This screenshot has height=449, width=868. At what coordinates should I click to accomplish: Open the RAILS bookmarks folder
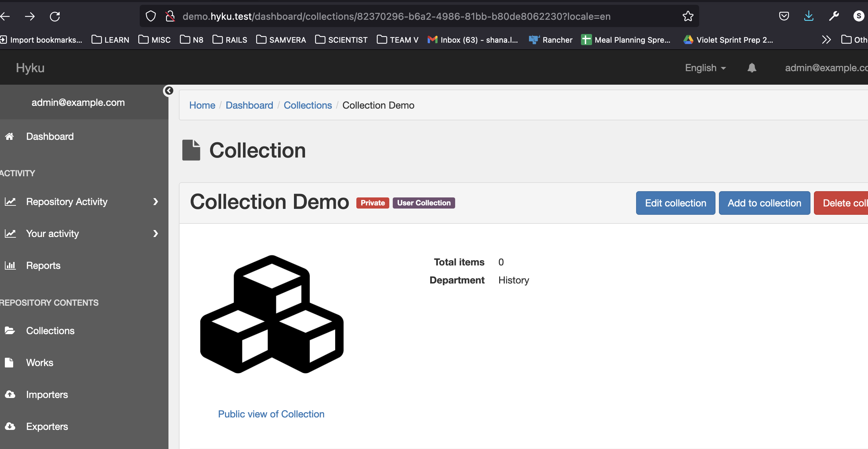pyautogui.click(x=230, y=40)
